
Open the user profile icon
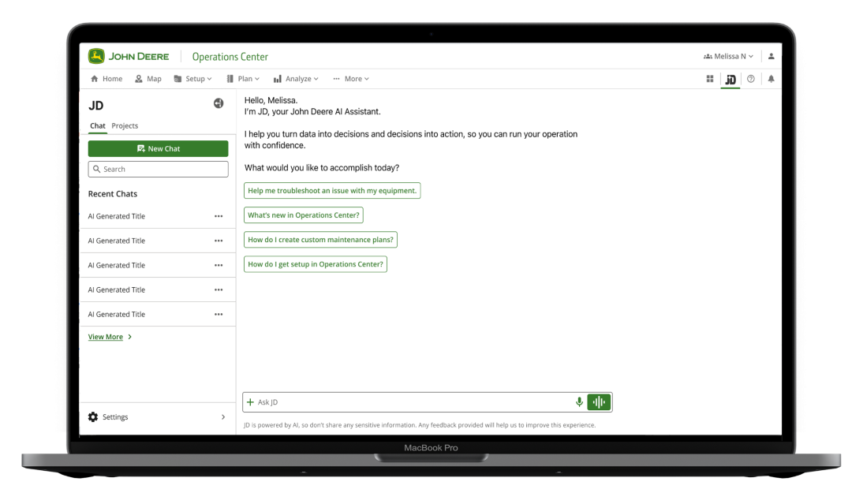[x=771, y=56]
